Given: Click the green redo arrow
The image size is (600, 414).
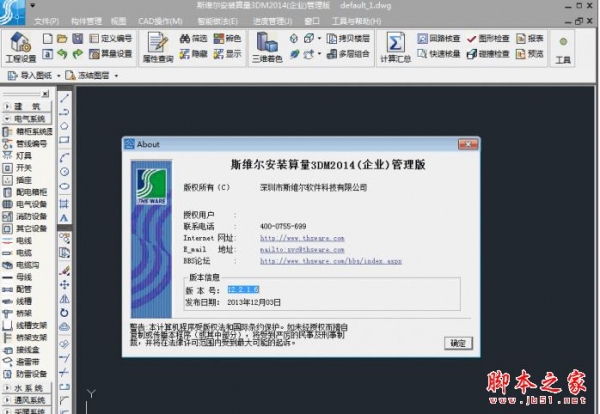Looking at the screenshot, I should coord(78,54).
